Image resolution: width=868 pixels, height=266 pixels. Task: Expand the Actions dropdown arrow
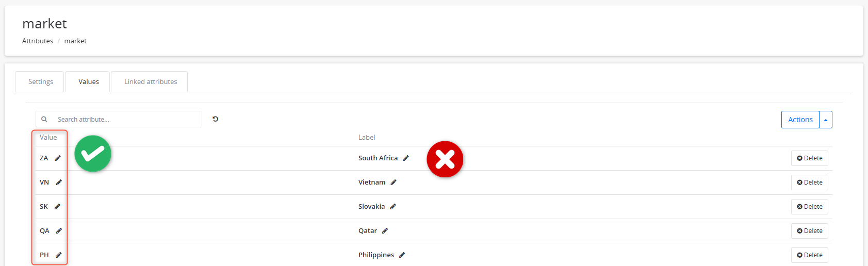point(826,120)
